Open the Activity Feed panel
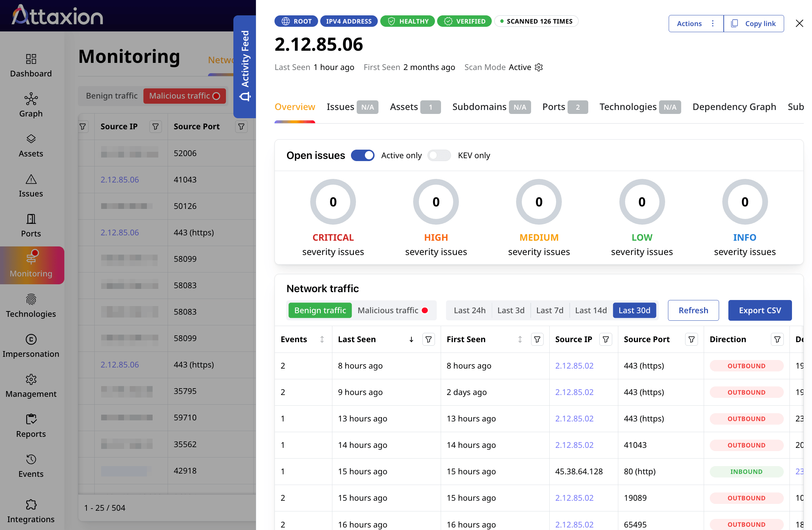This screenshot has height=530, width=812. (245, 64)
